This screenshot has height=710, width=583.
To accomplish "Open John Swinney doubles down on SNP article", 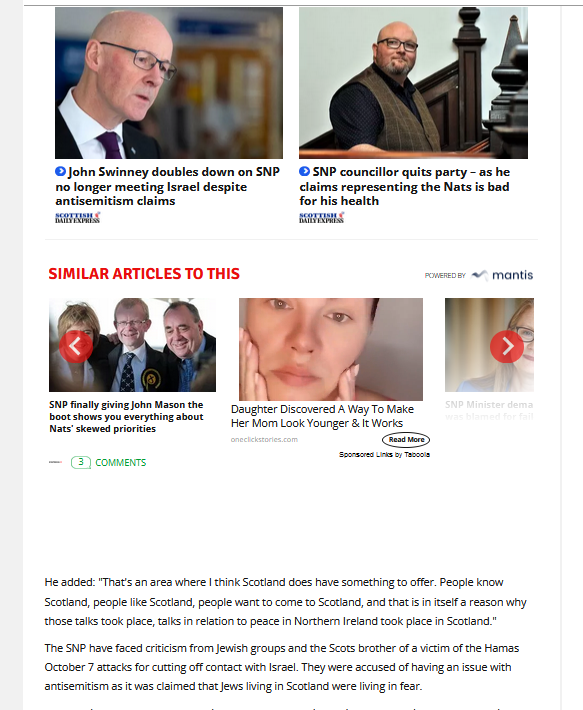I will tap(167, 186).
